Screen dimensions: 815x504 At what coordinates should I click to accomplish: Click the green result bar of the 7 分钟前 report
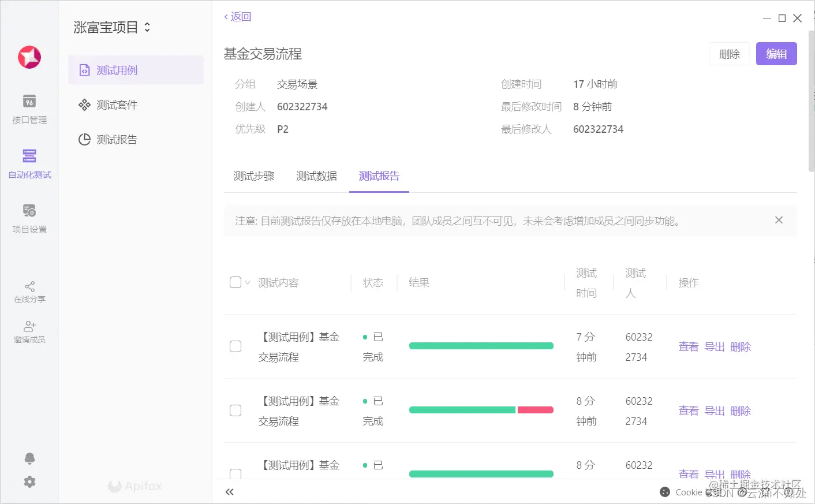tap(481, 346)
